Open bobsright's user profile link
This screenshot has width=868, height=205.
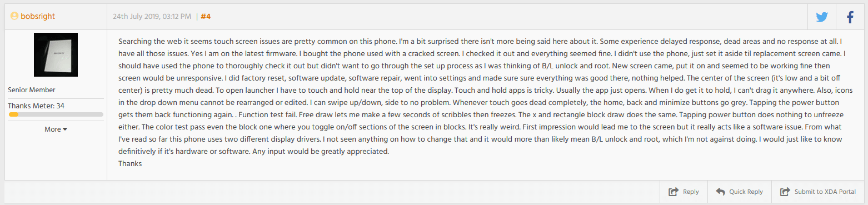click(38, 16)
